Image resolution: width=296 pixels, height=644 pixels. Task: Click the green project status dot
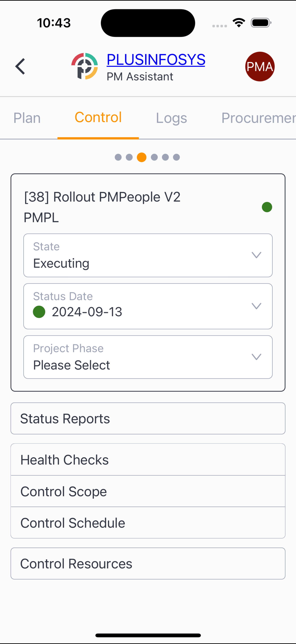pyautogui.click(x=267, y=207)
